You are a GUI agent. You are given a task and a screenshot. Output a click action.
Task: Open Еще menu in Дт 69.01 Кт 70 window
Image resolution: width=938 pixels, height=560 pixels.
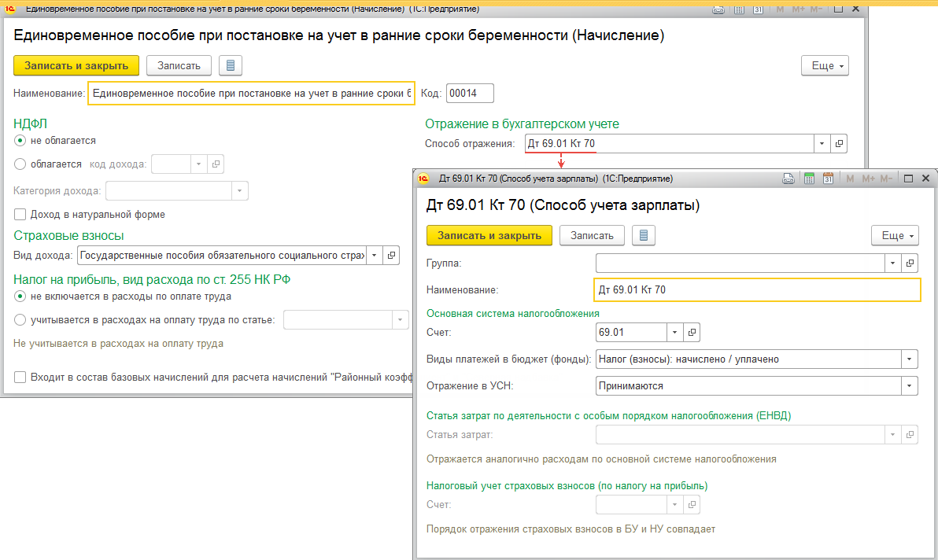(x=895, y=235)
